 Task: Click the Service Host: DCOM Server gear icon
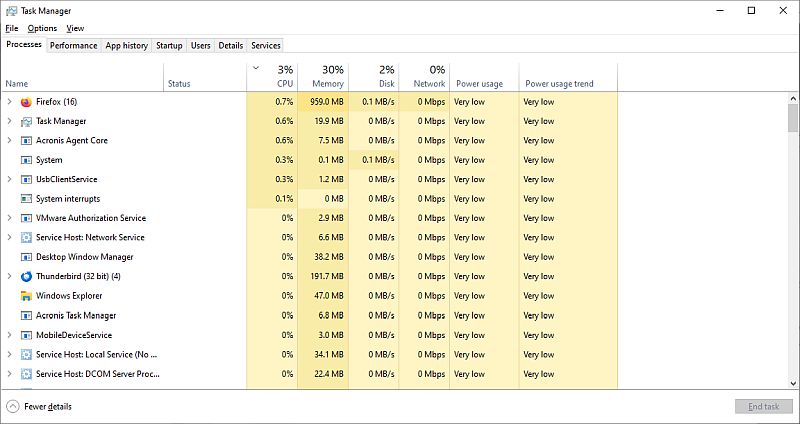coord(26,374)
